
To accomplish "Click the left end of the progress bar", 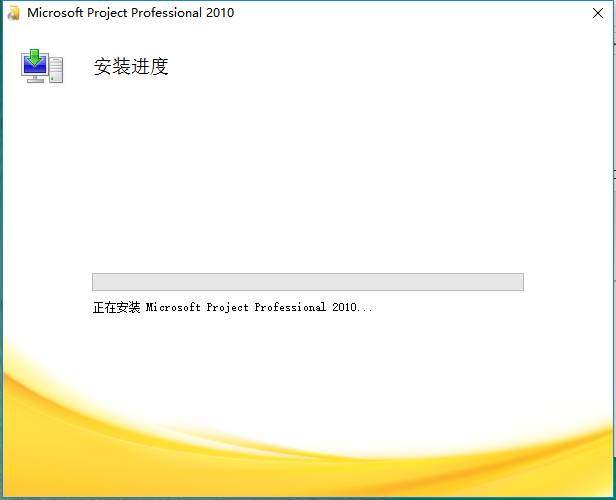I will pyautogui.click(x=97, y=282).
